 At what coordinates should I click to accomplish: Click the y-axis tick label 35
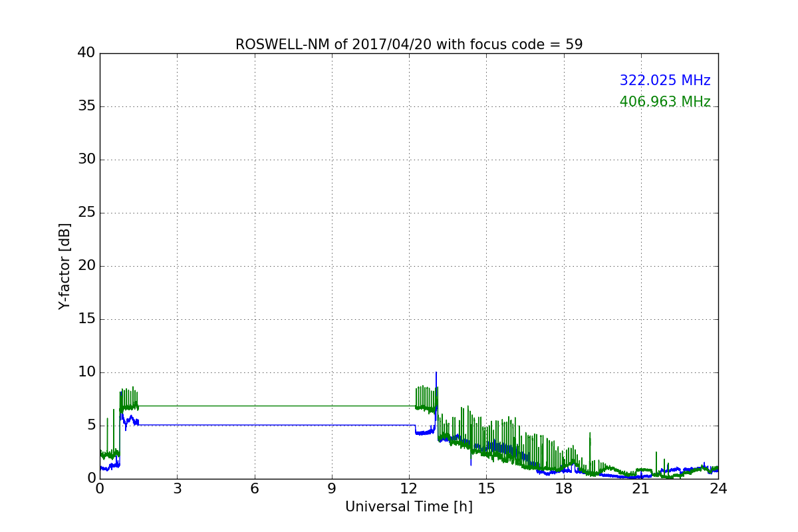[x=86, y=106]
